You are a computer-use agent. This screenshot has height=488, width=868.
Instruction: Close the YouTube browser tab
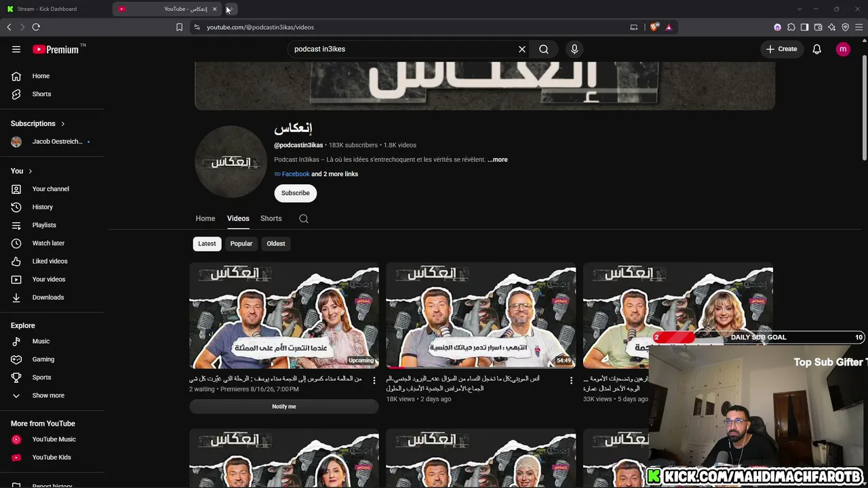214,9
